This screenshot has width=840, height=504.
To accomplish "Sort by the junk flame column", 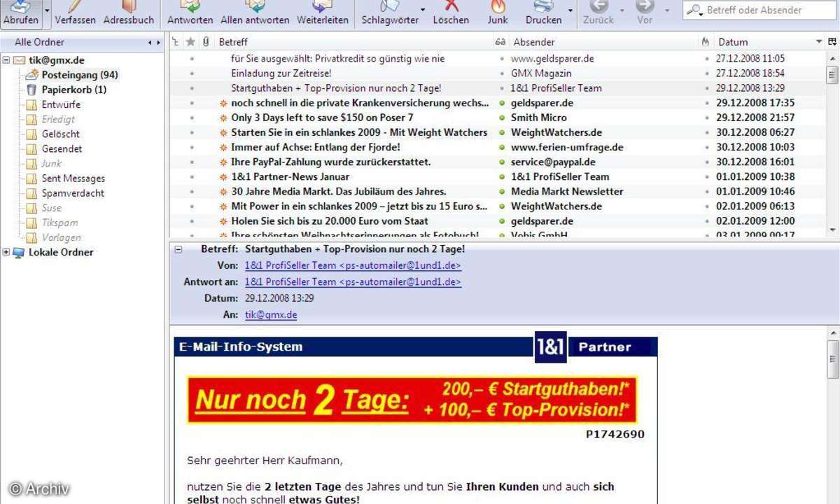I will click(706, 42).
